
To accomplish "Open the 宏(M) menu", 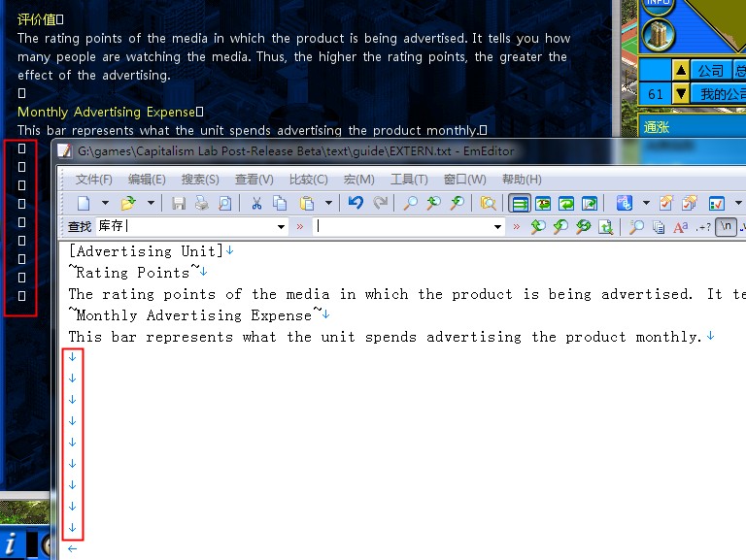I will tap(358, 180).
